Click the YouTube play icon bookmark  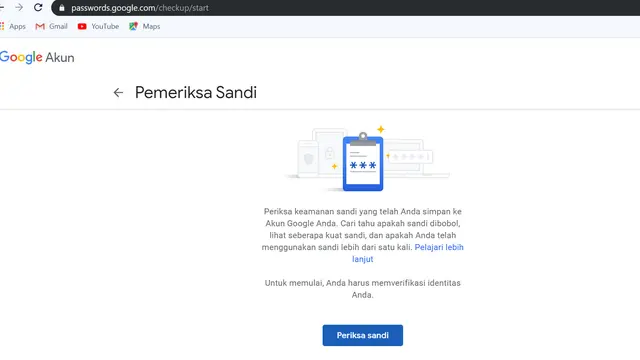click(x=82, y=26)
